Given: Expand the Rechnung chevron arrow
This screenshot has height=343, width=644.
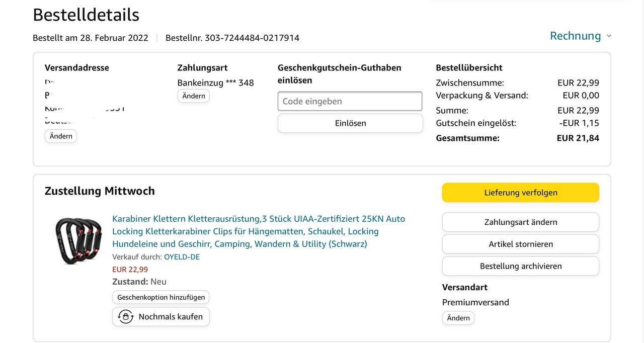Looking at the screenshot, I should coord(609,36).
